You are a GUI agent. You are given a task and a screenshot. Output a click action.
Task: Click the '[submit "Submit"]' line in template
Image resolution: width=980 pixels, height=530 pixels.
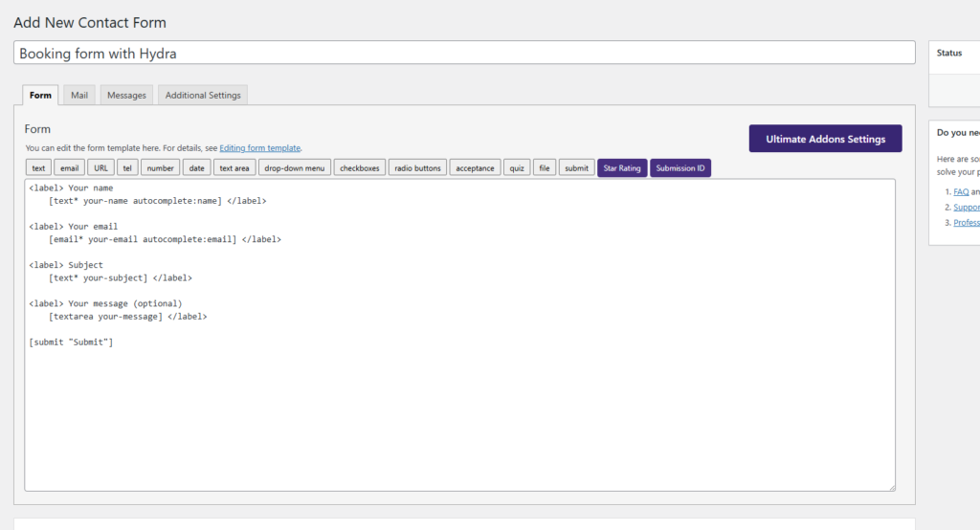point(71,342)
